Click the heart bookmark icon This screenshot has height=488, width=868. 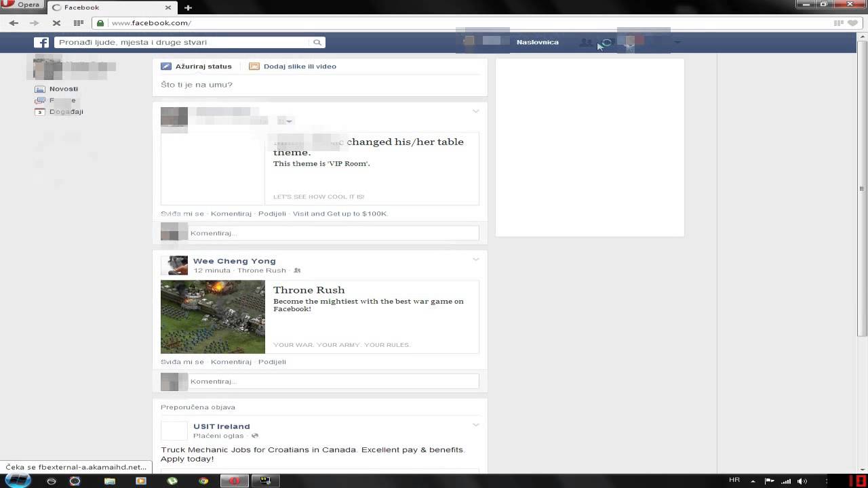(853, 23)
